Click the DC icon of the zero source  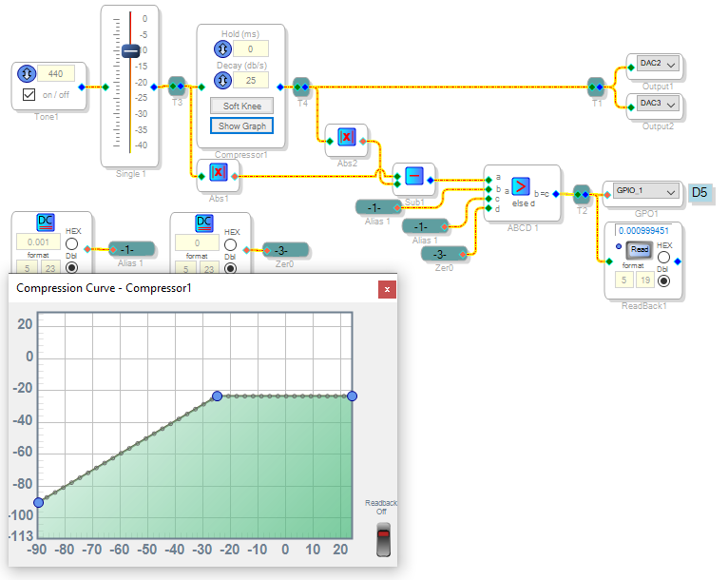(204, 223)
